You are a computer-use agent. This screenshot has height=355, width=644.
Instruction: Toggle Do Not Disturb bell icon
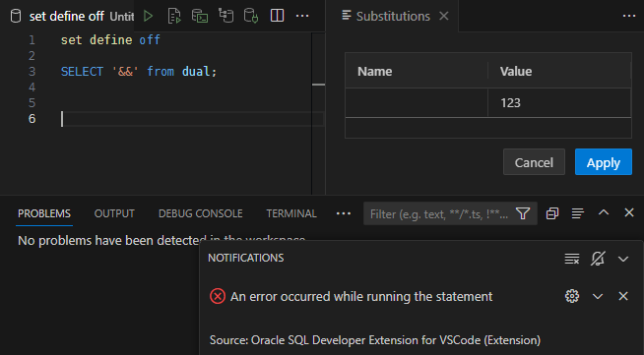[x=598, y=259]
